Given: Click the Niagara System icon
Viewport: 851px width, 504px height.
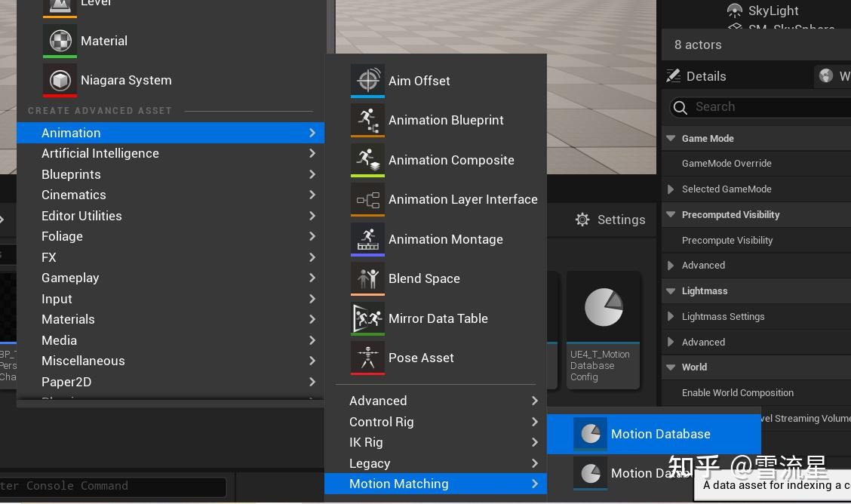Looking at the screenshot, I should tap(60, 80).
